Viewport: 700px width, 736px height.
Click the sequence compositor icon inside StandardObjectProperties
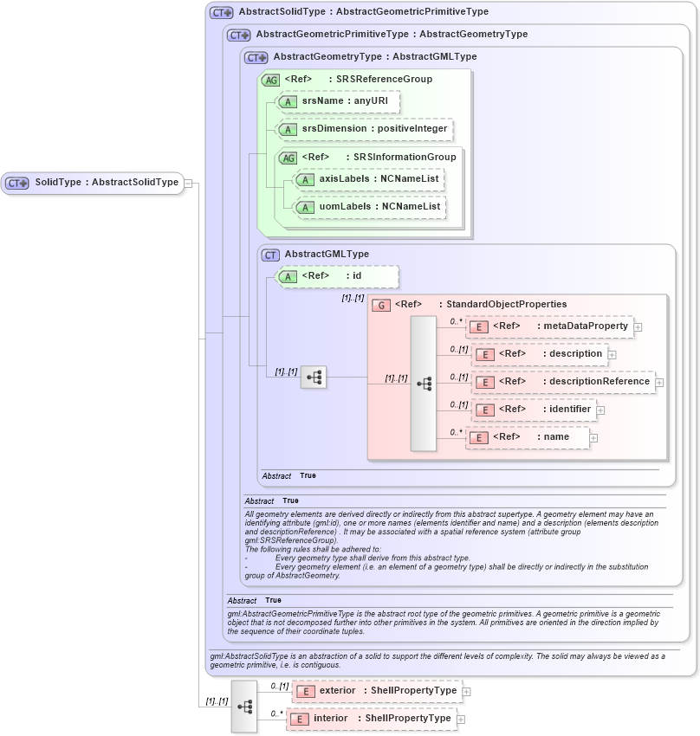tap(424, 384)
